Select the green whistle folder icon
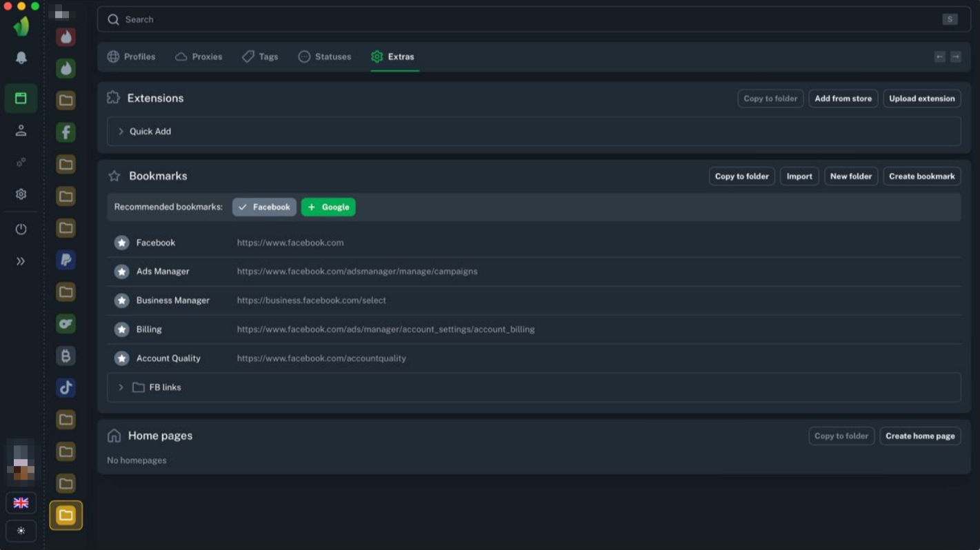Image resolution: width=980 pixels, height=550 pixels. pos(66,324)
